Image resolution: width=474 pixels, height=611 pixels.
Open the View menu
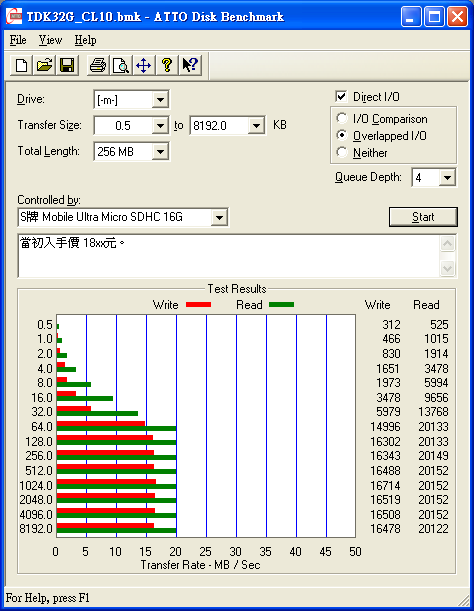pos(50,40)
